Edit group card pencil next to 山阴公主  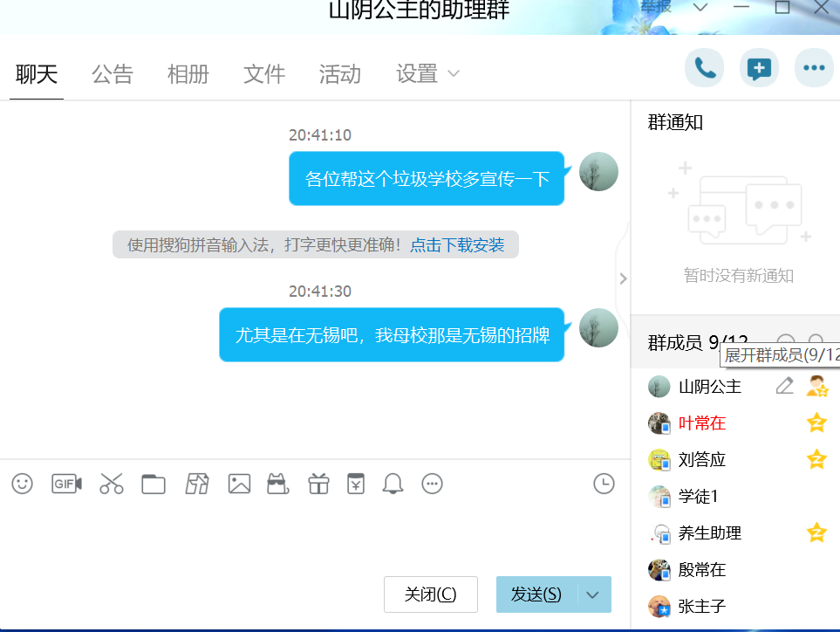click(x=785, y=386)
